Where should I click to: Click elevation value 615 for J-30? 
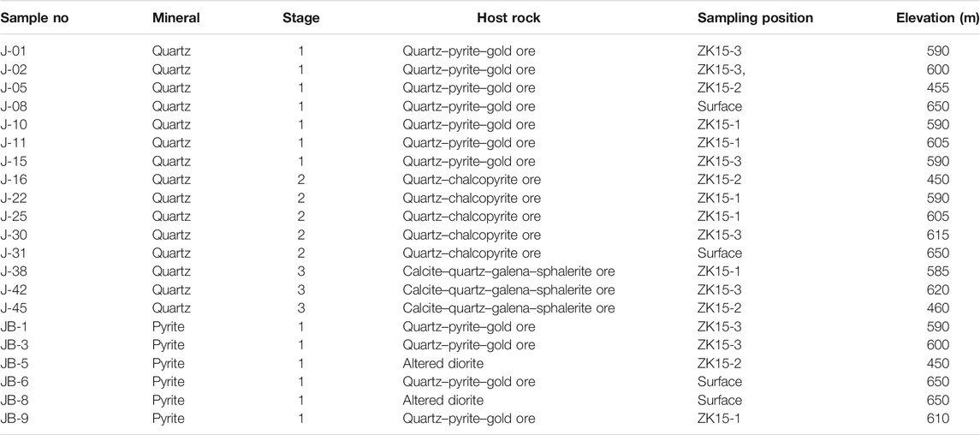(938, 235)
